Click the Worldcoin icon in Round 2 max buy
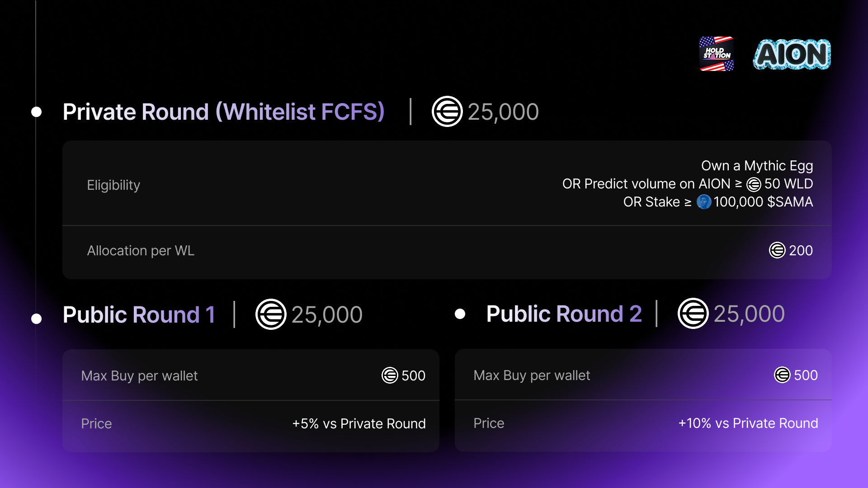868x488 pixels. click(x=782, y=375)
